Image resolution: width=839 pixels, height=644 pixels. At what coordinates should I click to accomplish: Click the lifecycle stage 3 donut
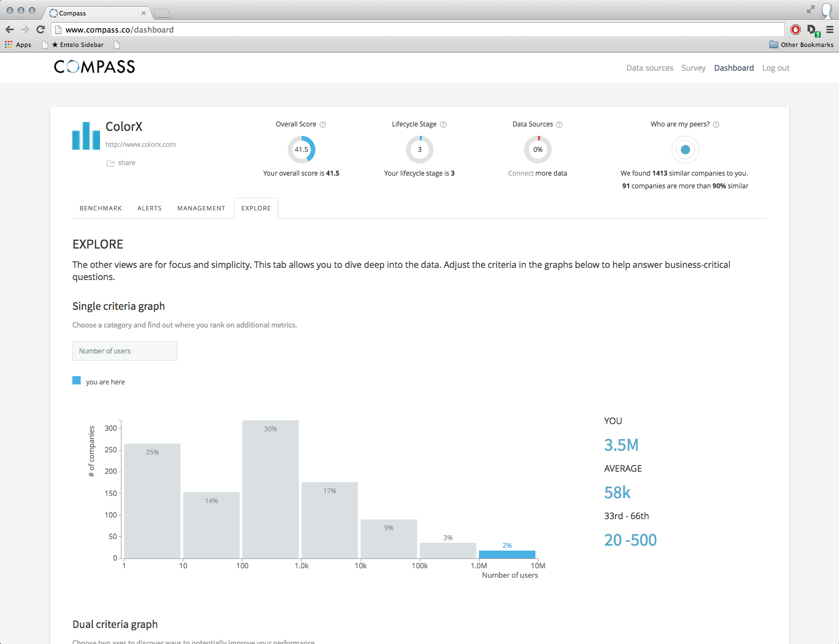point(420,150)
